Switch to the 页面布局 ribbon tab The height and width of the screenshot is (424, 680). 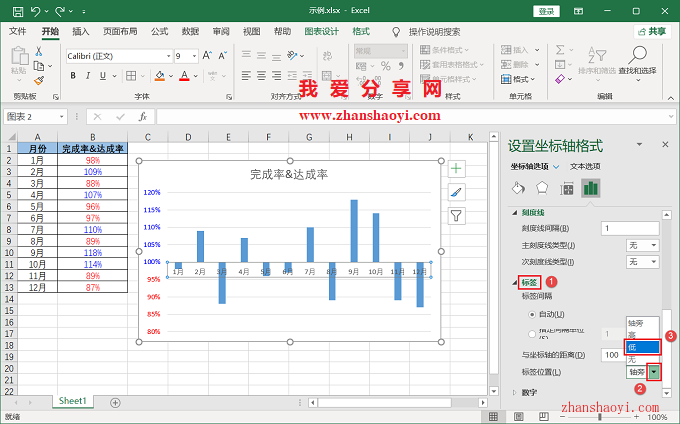120,32
